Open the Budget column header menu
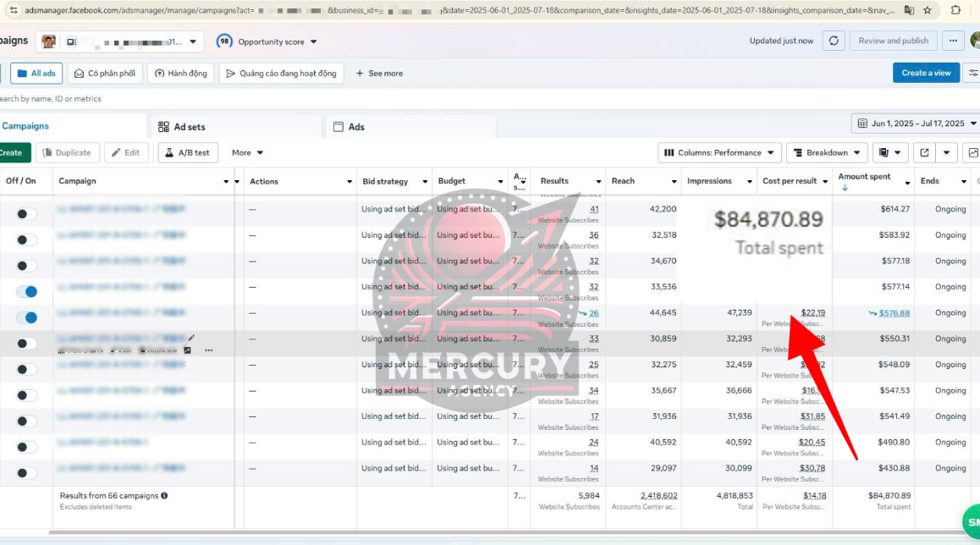The height and width of the screenshot is (545, 980). [500, 181]
